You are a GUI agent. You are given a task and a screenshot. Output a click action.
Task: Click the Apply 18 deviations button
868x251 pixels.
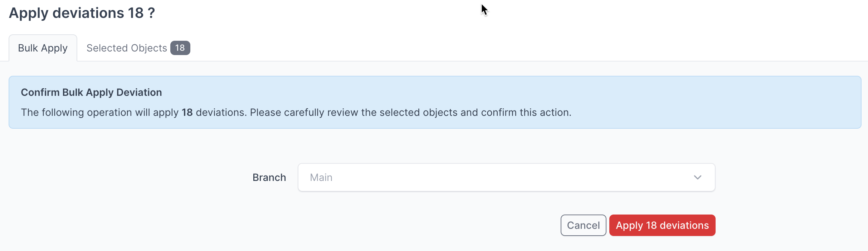662,225
